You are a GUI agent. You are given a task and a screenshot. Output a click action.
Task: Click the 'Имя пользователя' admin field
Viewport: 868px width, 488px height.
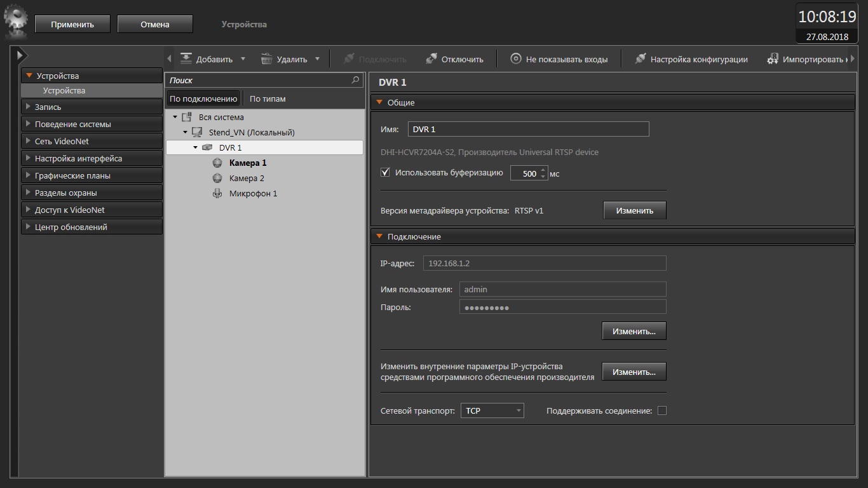563,289
